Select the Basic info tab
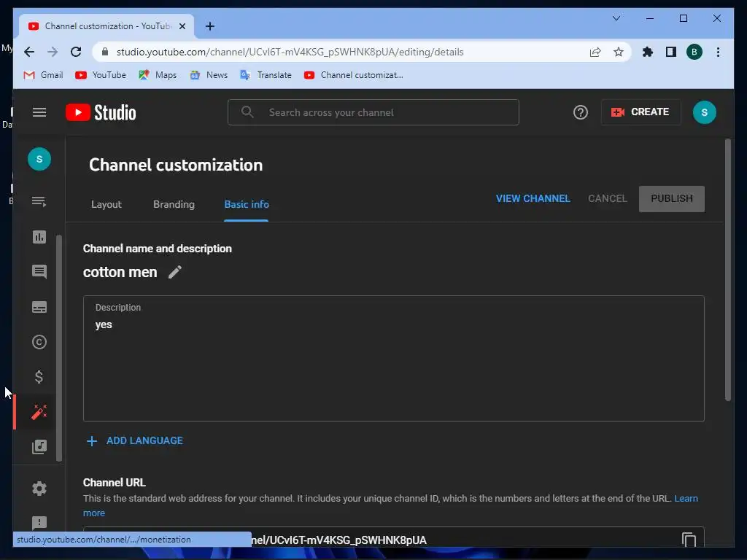 coord(247,204)
